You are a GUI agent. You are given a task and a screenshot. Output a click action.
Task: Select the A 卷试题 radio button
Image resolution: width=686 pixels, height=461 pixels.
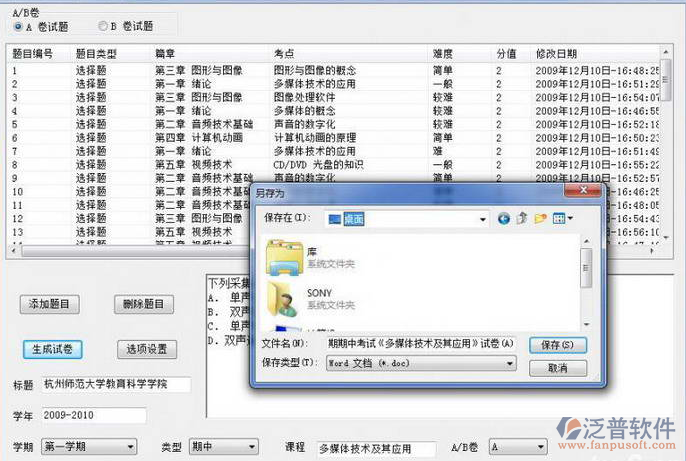click(18, 27)
